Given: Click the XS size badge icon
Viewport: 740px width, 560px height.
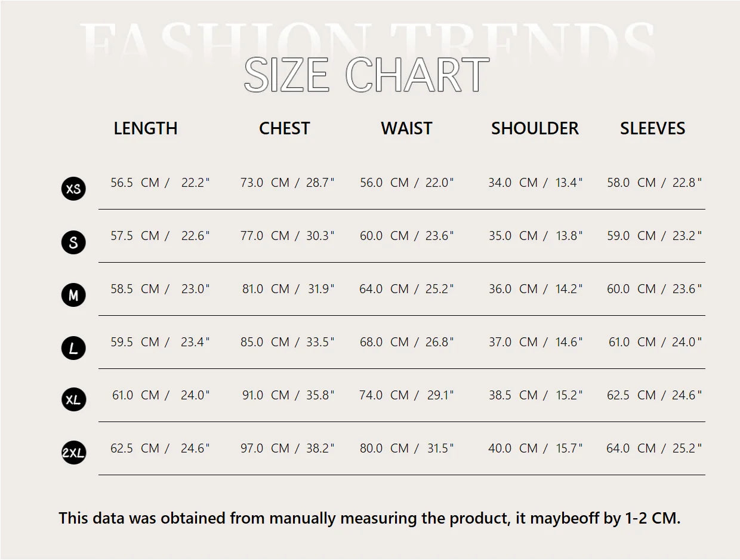Looking at the screenshot, I should point(73,189).
